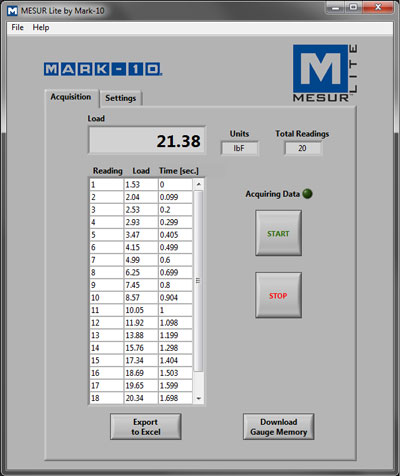Start data acquisition with START button
This screenshot has height=476, width=400.
278,233
